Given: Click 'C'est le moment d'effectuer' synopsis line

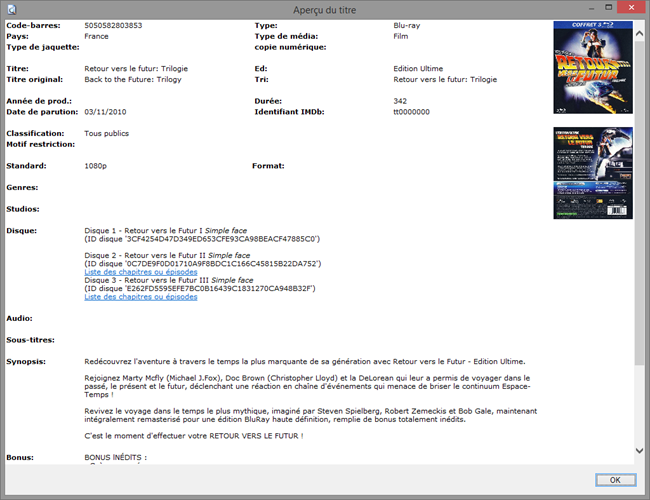Looking at the screenshot, I should 194,436.
